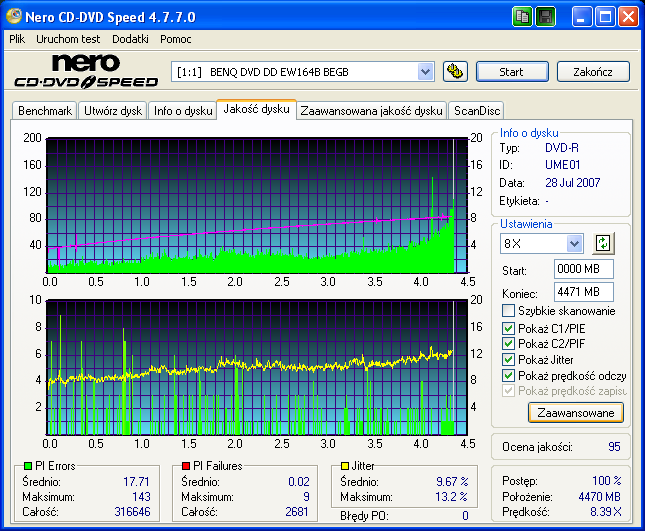Viewport: 645px width, 531px height.
Task: Click the quality score value 95
Action: (x=614, y=447)
